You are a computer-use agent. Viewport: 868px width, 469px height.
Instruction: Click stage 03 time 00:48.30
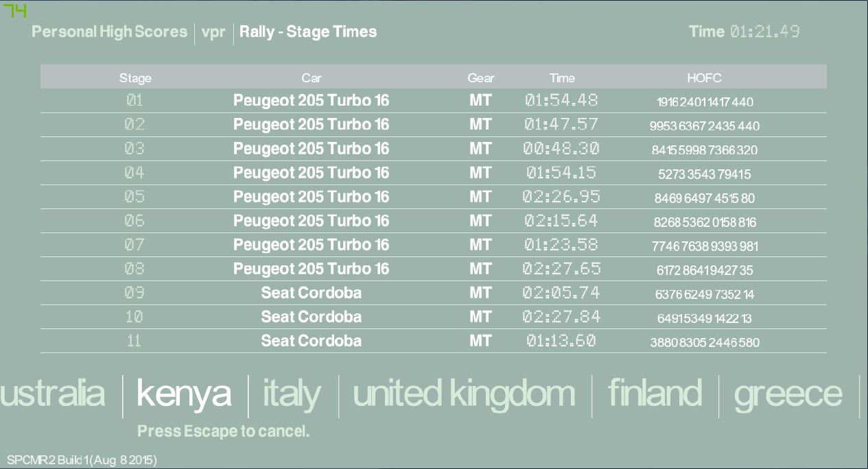tap(561, 149)
